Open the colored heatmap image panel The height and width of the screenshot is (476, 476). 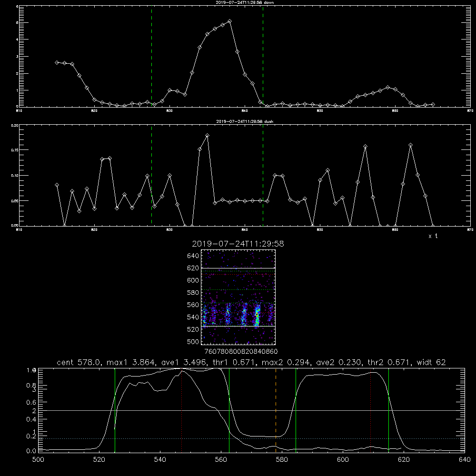pyautogui.click(x=238, y=297)
